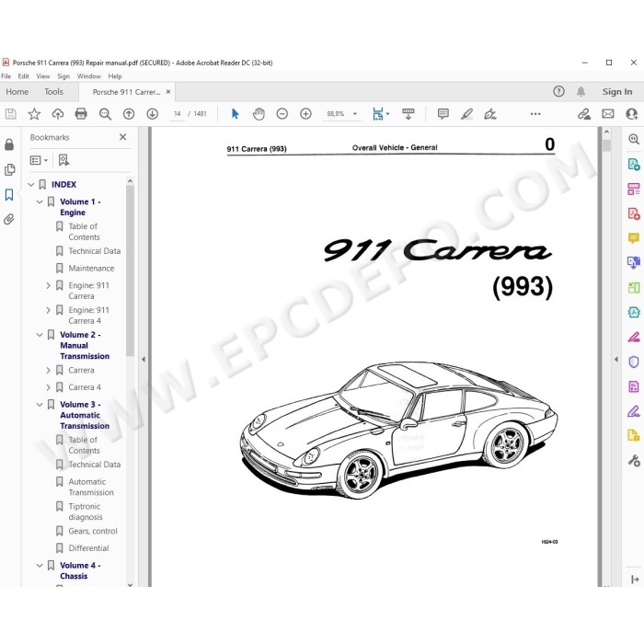The image size is (644, 644).
Task: Open more tools ellipsis menu
Action: [535, 114]
